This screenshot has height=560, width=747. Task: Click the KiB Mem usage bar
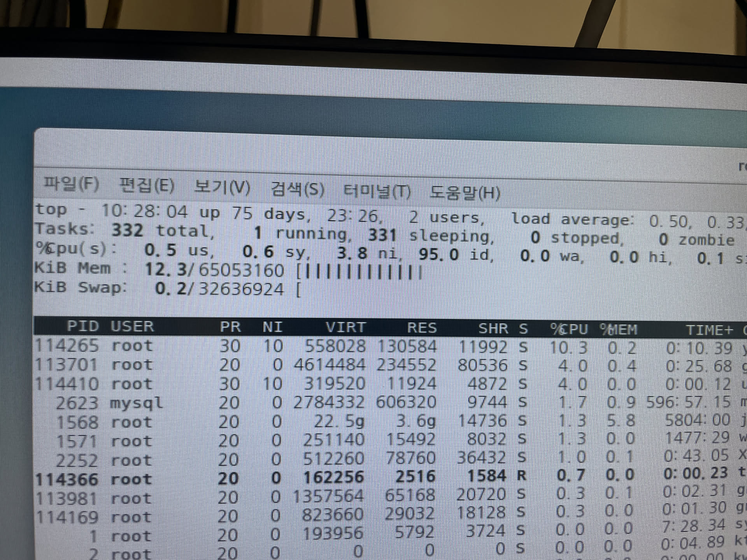click(360, 272)
